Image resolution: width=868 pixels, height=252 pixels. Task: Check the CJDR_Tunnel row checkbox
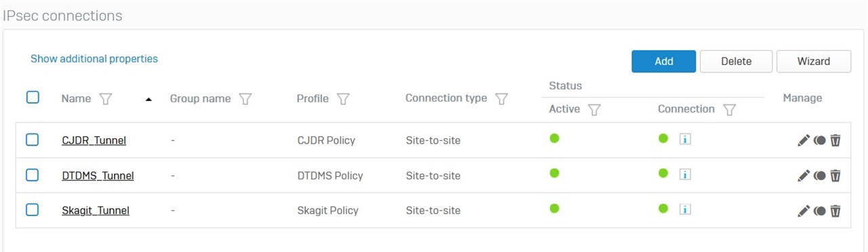pyautogui.click(x=33, y=140)
